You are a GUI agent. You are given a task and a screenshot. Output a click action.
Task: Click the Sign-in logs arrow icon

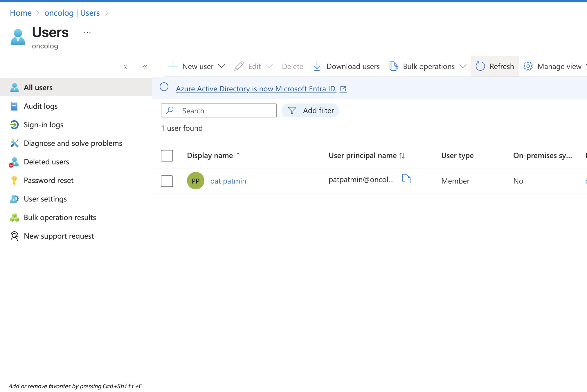tap(14, 125)
